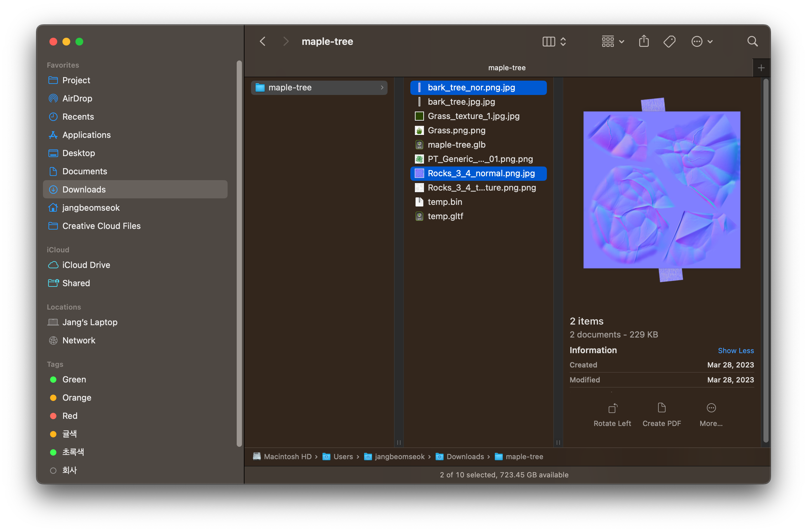Open the column view switcher dropdown
The image size is (807, 532).
[554, 41]
